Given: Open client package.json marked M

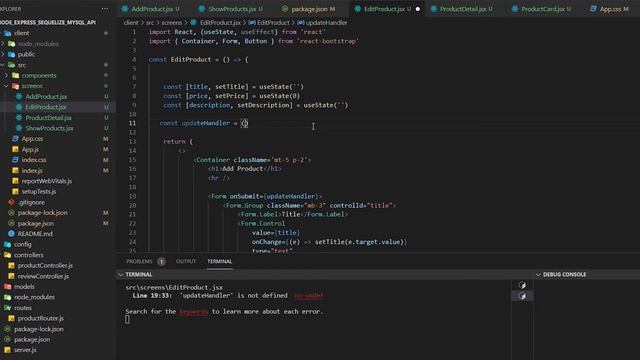Looking at the screenshot, I should pos(36,223).
